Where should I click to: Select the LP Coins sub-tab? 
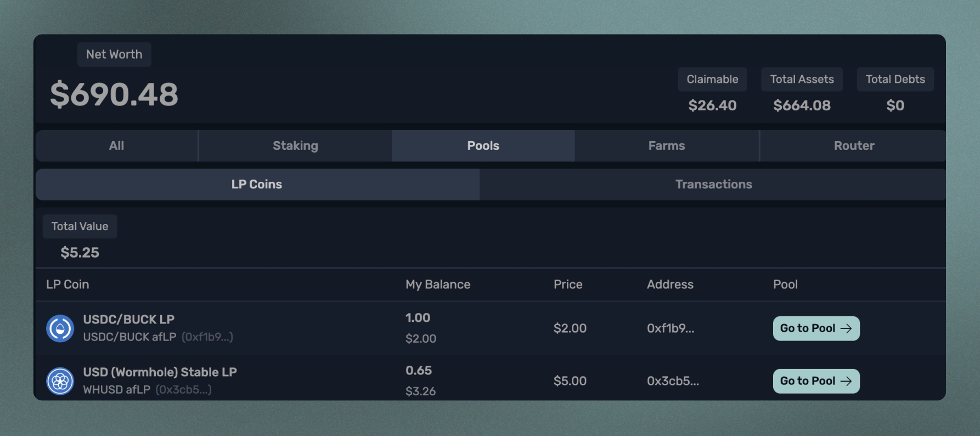(257, 185)
